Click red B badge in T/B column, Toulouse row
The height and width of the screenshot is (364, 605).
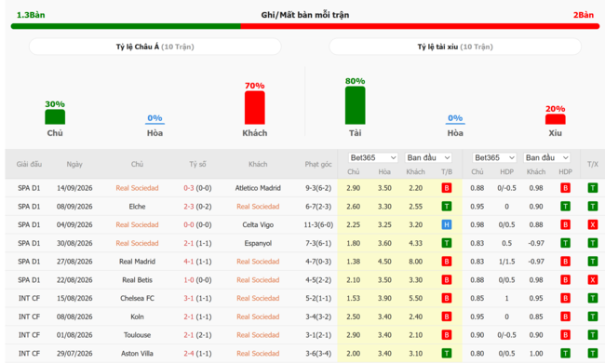(447, 334)
